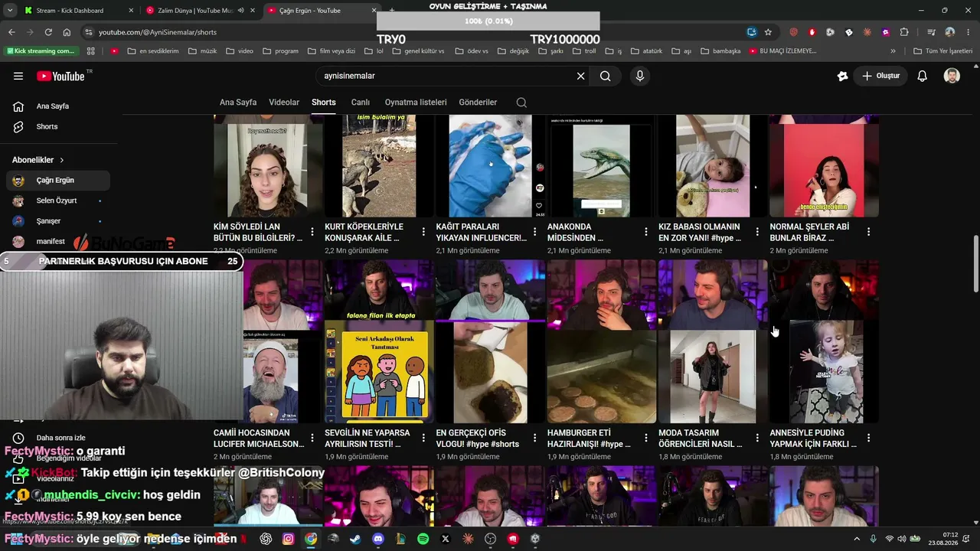Open the 'genel kültür vs' bookmark folder
The image size is (980, 551).
[418, 51]
